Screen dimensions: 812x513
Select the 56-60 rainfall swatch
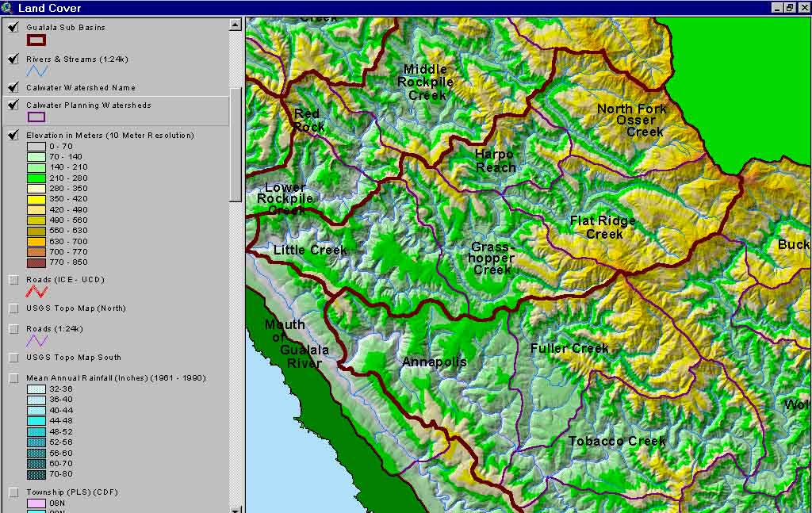pyautogui.click(x=36, y=453)
